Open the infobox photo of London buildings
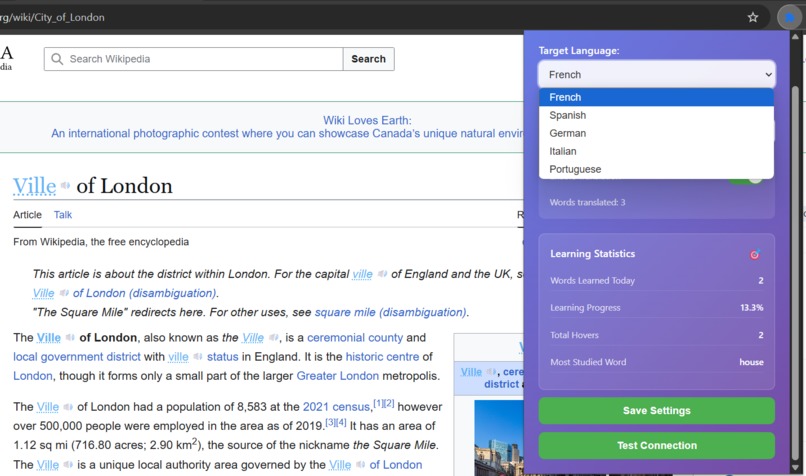This screenshot has height=476, width=806. [x=499, y=438]
